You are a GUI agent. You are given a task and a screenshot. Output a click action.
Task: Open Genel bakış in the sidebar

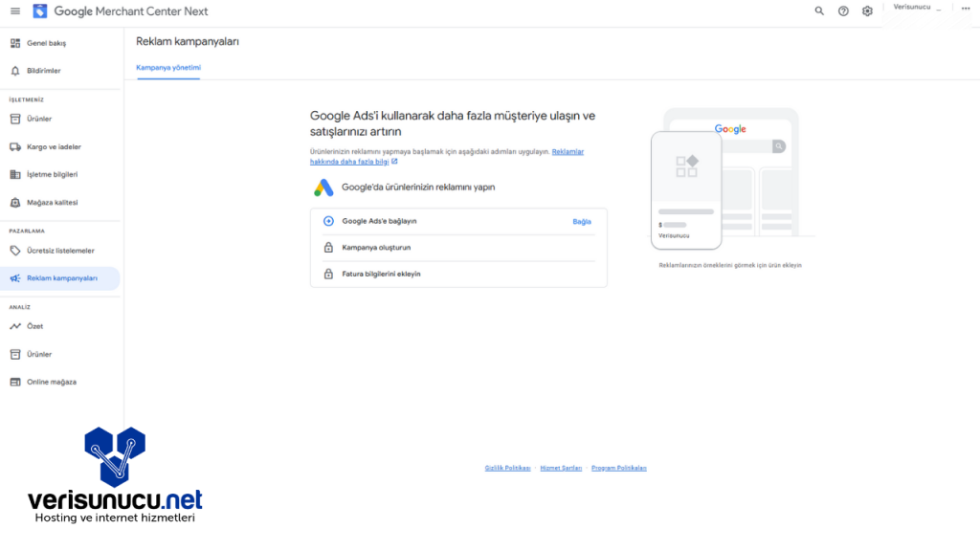[60, 43]
